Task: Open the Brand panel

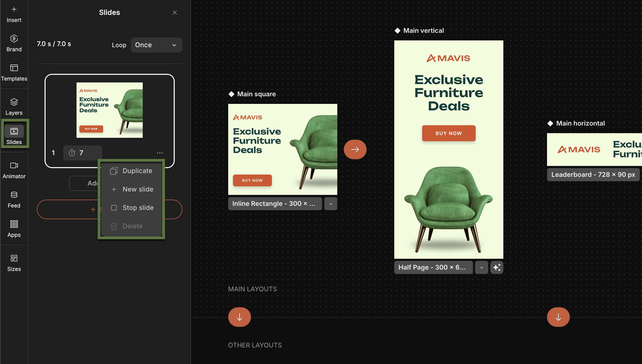Action: 14,43
